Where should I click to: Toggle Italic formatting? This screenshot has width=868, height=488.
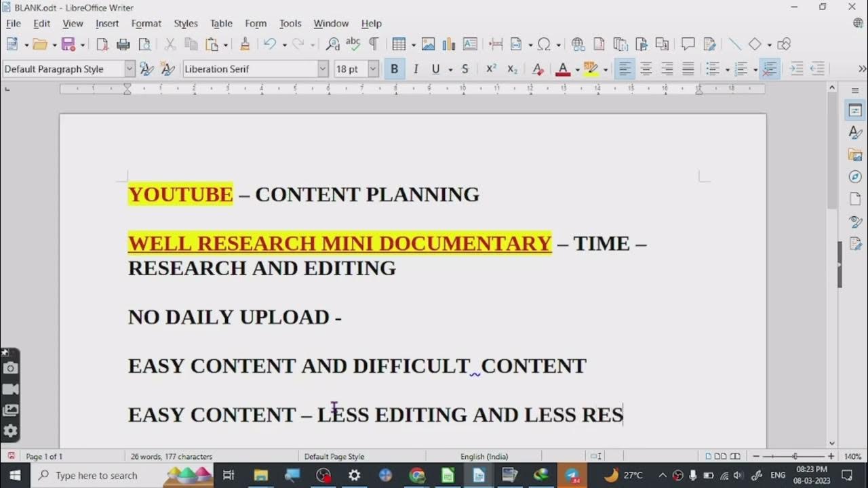coord(416,68)
